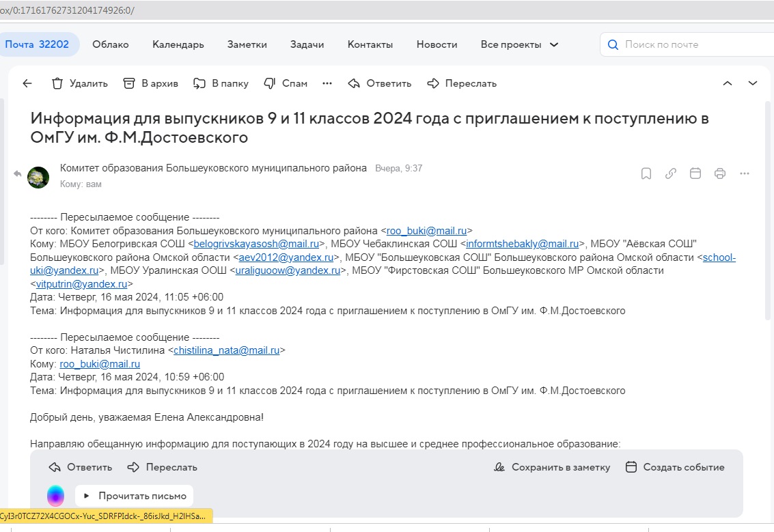Open the Задачи tab
Image resolution: width=774 pixels, height=532 pixels.
click(x=307, y=44)
